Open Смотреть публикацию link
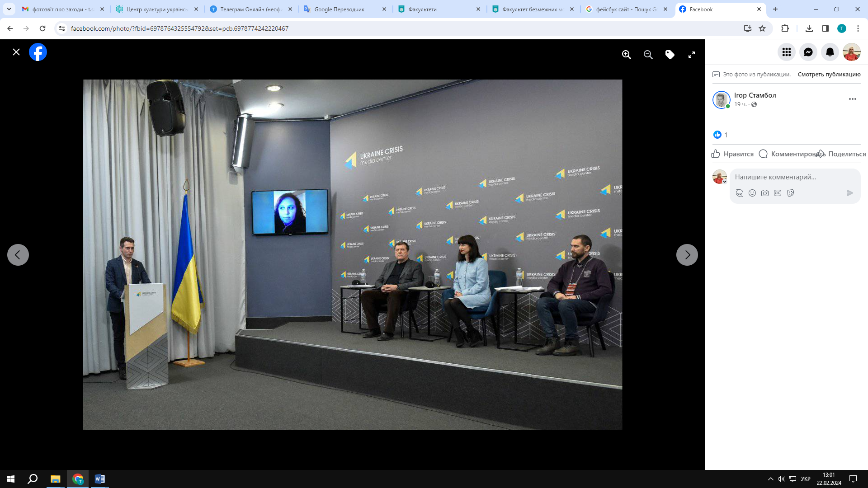This screenshot has width=868, height=488. pyautogui.click(x=829, y=74)
